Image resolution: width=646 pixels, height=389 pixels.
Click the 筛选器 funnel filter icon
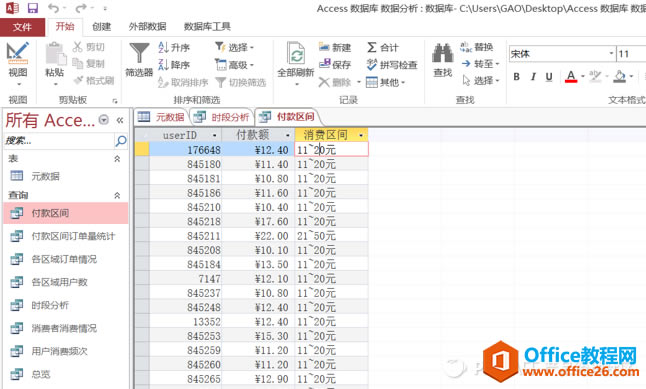[139, 54]
